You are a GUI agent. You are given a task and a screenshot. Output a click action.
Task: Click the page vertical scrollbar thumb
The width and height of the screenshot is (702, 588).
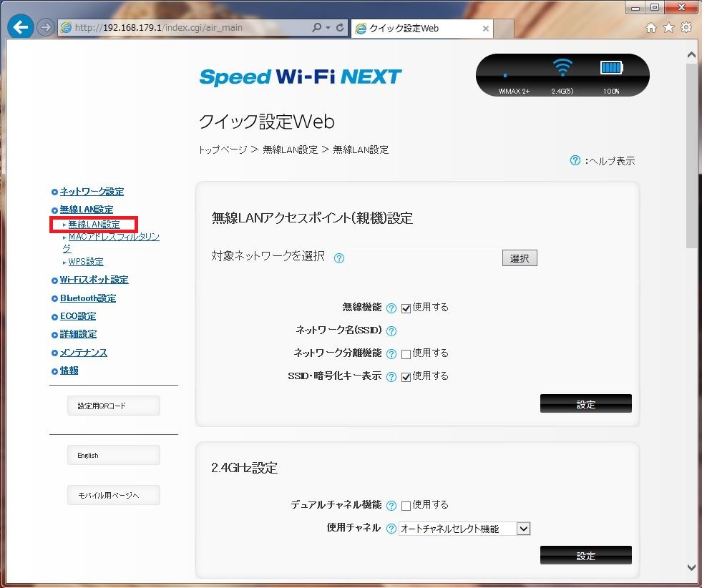[x=691, y=155]
